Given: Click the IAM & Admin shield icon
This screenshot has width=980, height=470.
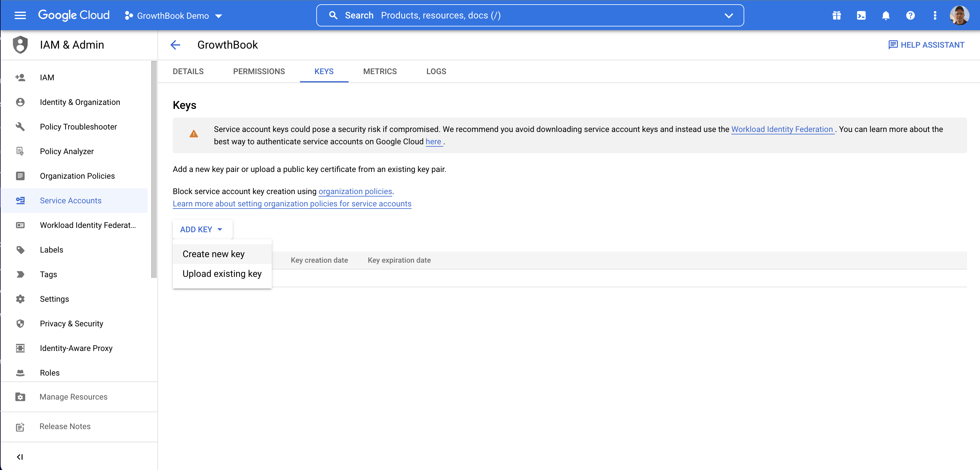Looking at the screenshot, I should [x=20, y=44].
